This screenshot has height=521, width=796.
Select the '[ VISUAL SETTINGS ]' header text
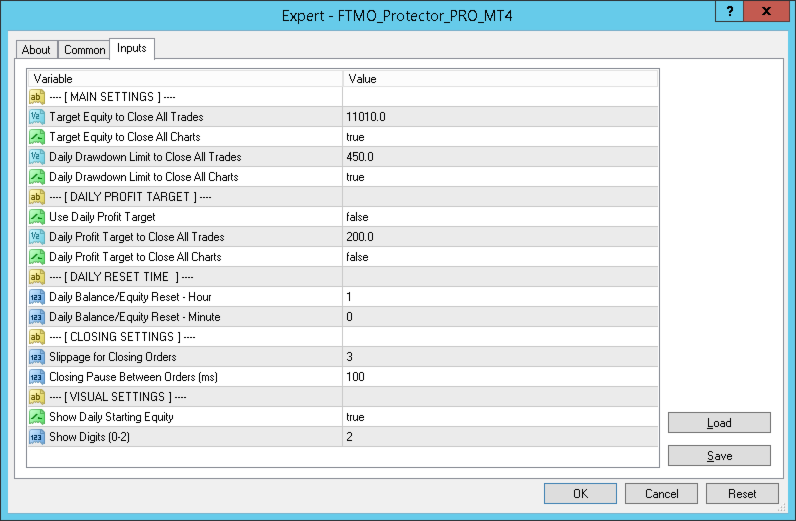point(118,397)
